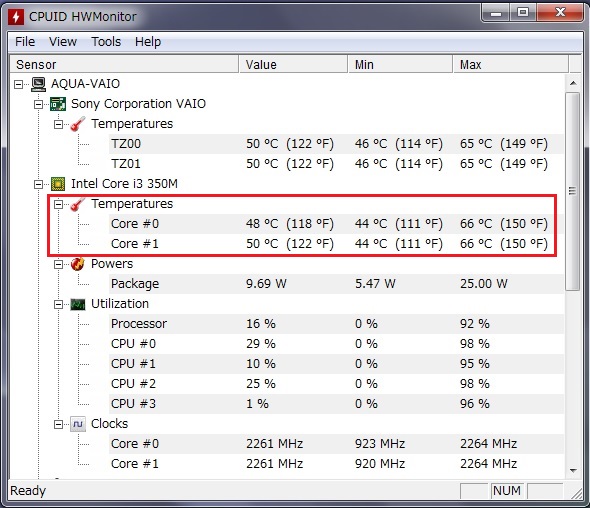Click the Utilization graph icon

pos(78,304)
